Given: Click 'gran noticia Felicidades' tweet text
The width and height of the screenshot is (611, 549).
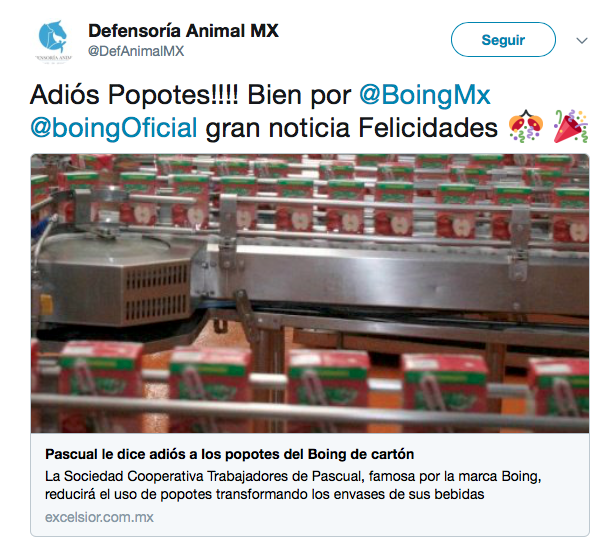Looking at the screenshot, I should 351,128.
